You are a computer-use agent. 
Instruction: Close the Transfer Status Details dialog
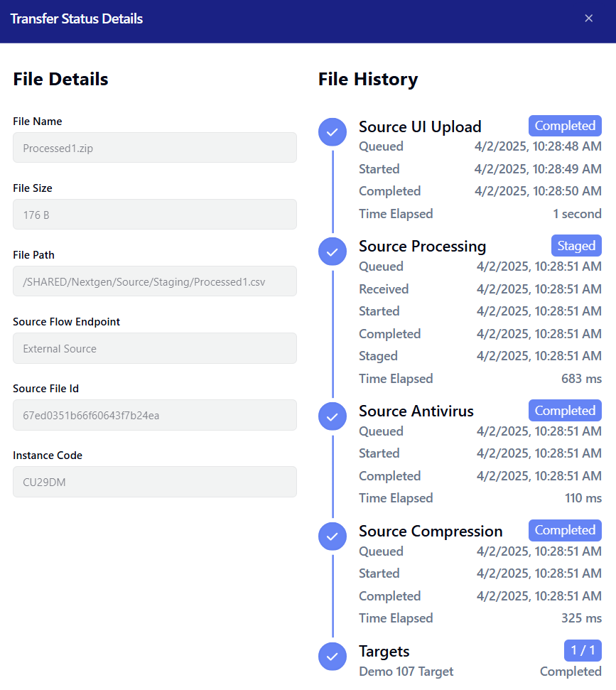click(588, 18)
